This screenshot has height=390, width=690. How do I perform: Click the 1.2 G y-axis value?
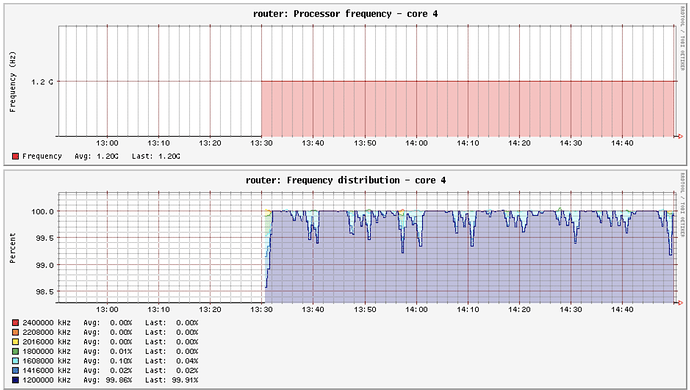click(x=42, y=82)
